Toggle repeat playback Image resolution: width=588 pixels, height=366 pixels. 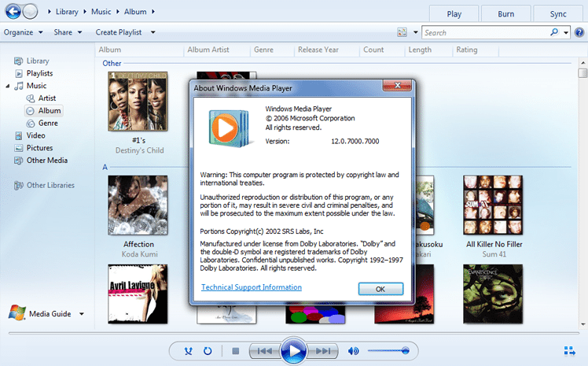pos(208,351)
